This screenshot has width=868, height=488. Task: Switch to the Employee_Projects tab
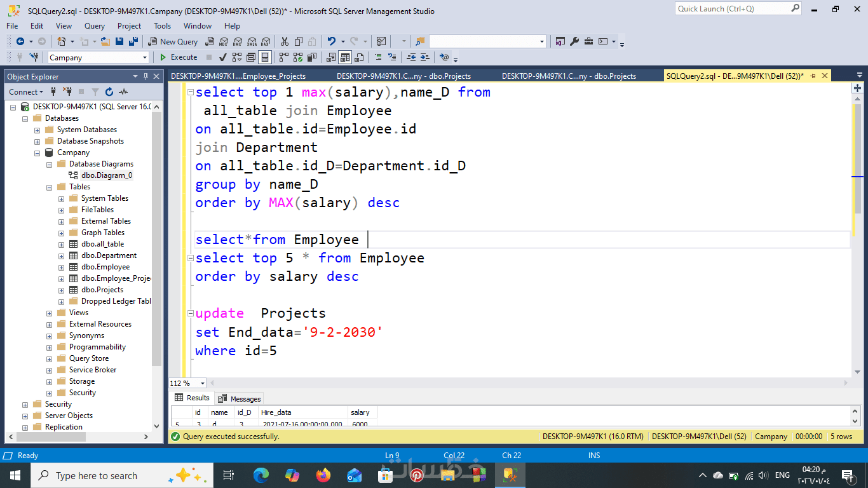pyautogui.click(x=238, y=76)
